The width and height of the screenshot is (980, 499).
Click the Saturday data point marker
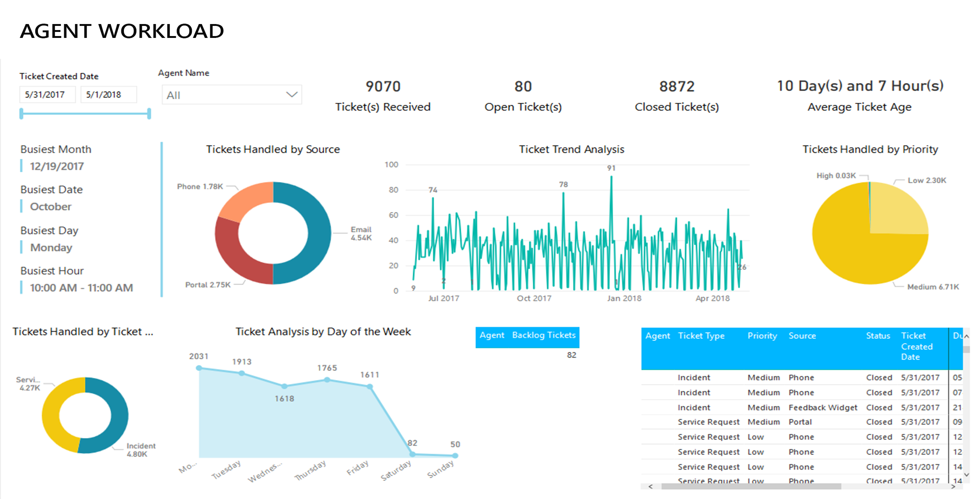412,454
